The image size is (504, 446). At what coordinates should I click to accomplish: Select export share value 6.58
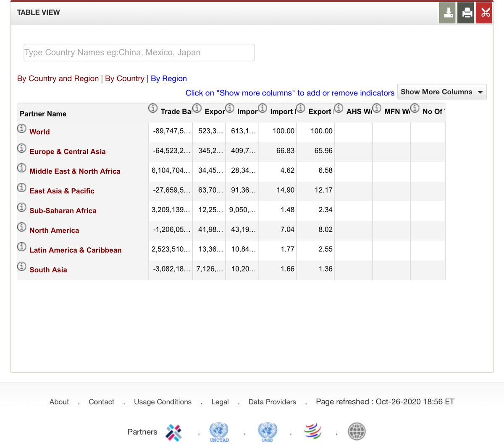325,171
